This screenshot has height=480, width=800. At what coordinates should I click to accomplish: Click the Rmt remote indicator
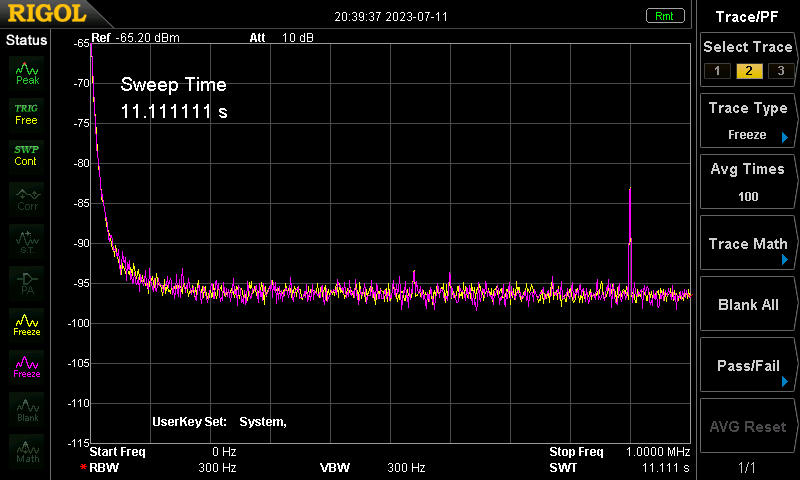[665, 16]
